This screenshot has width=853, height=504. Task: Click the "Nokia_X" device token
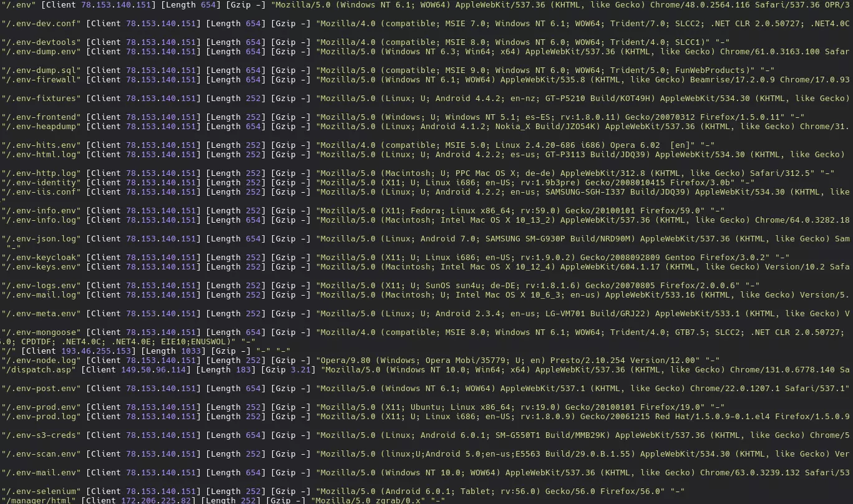pos(513,127)
